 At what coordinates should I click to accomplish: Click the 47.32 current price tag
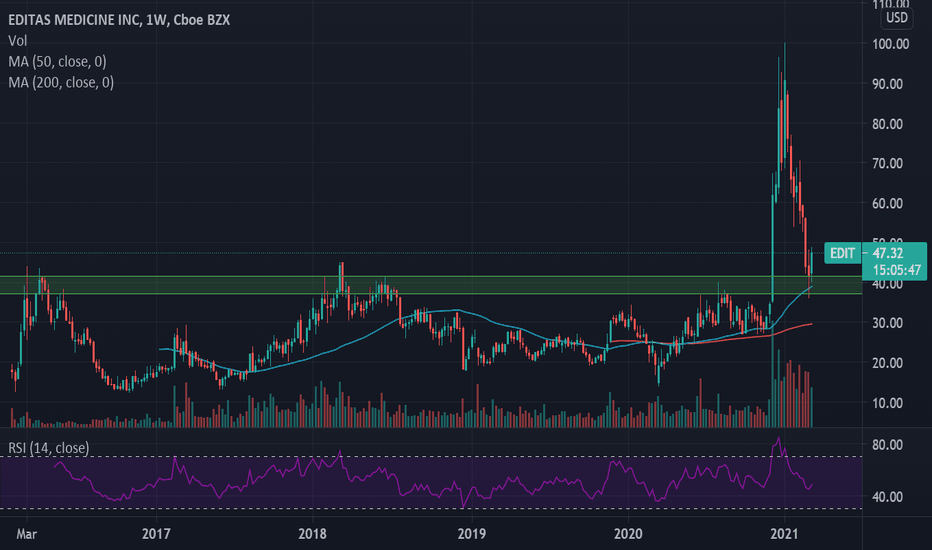pyautogui.click(x=888, y=253)
